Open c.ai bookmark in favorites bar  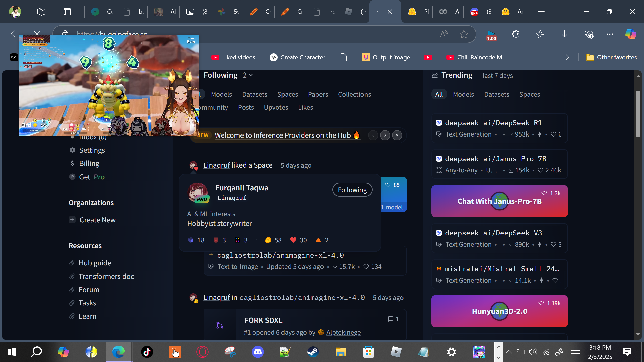(14, 57)
